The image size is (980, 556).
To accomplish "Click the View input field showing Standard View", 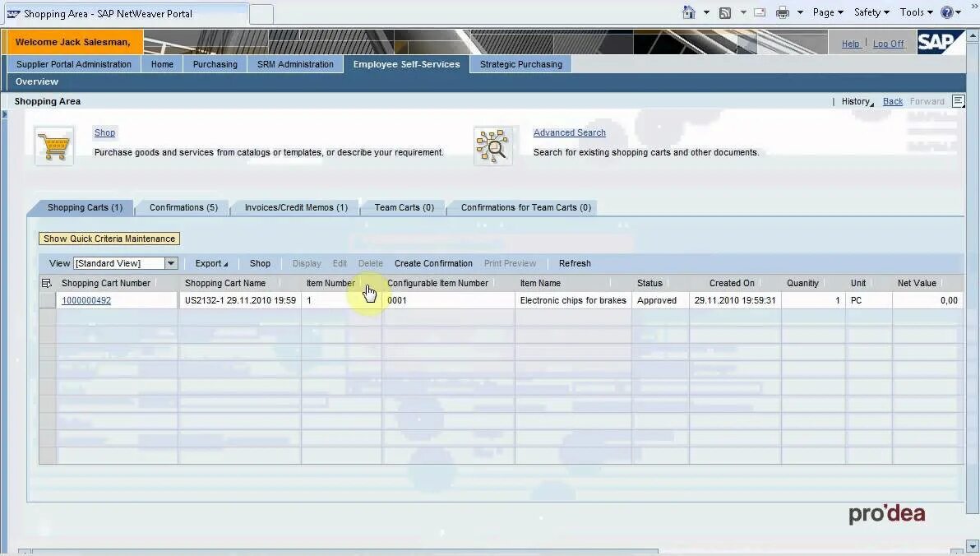I will (119, 263).
